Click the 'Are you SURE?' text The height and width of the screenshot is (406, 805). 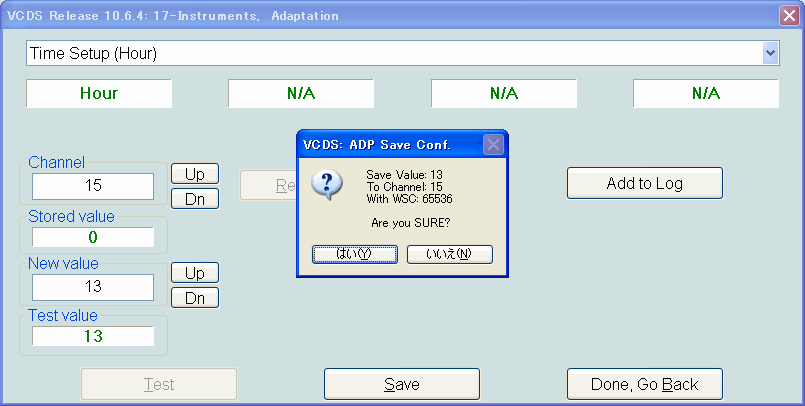point(411,223)
